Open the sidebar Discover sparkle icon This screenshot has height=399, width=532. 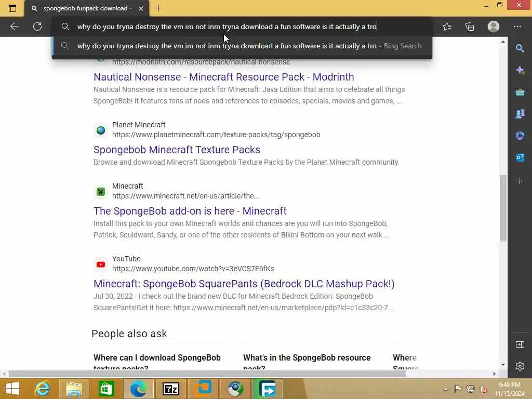click(x=520, y=70)
